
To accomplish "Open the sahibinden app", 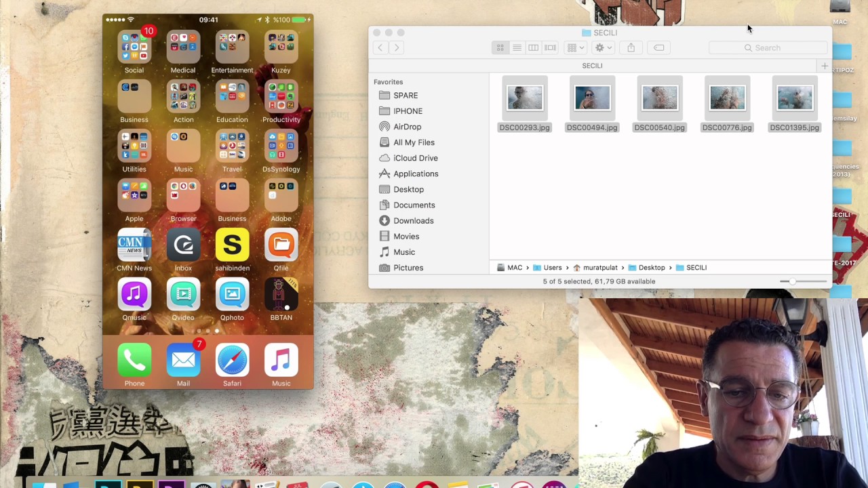I will point(232,245).
